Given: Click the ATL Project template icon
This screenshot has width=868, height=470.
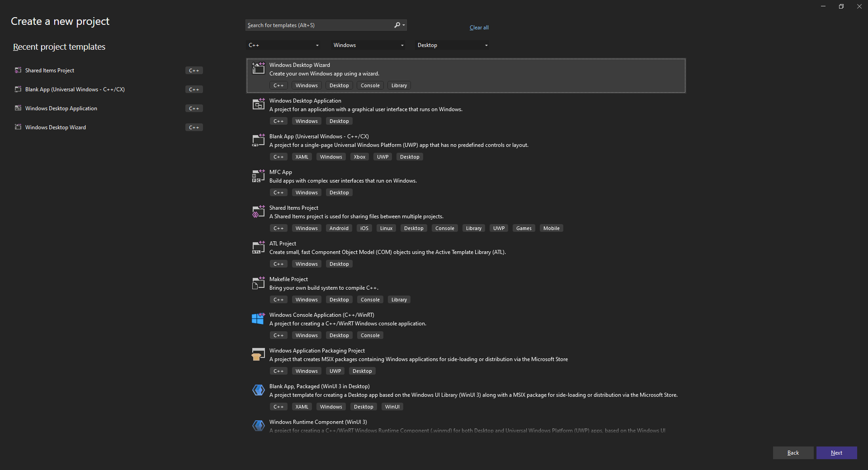Looking at the screenshot, I should pyautogui.click(x=258, y=247).
